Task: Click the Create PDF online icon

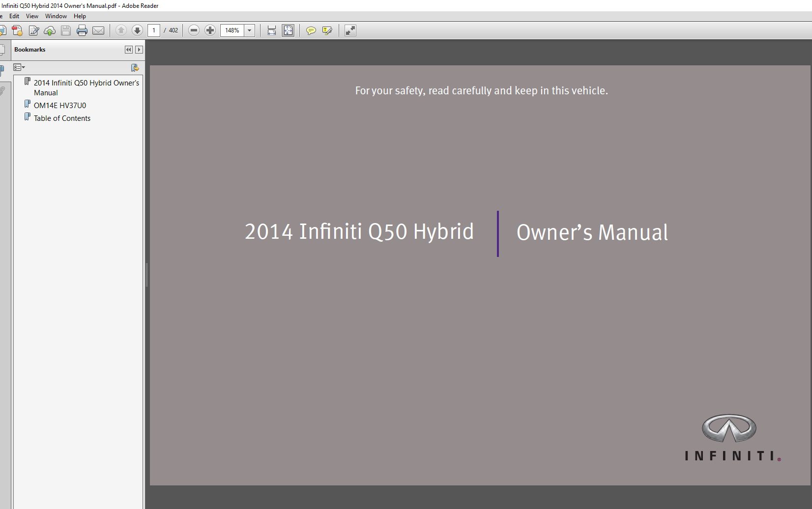Action: [x=17, y=30]
